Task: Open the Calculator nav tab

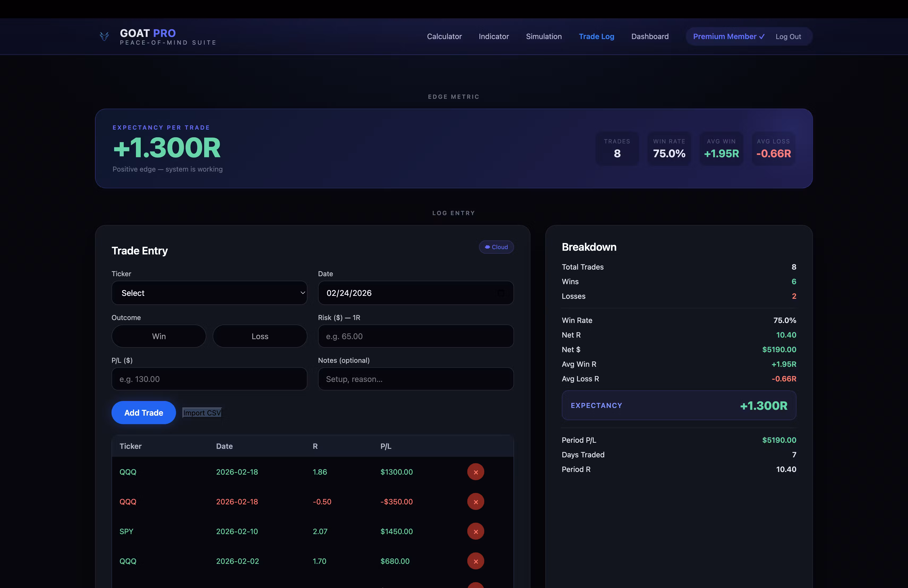Action: (x=444, y=37)
